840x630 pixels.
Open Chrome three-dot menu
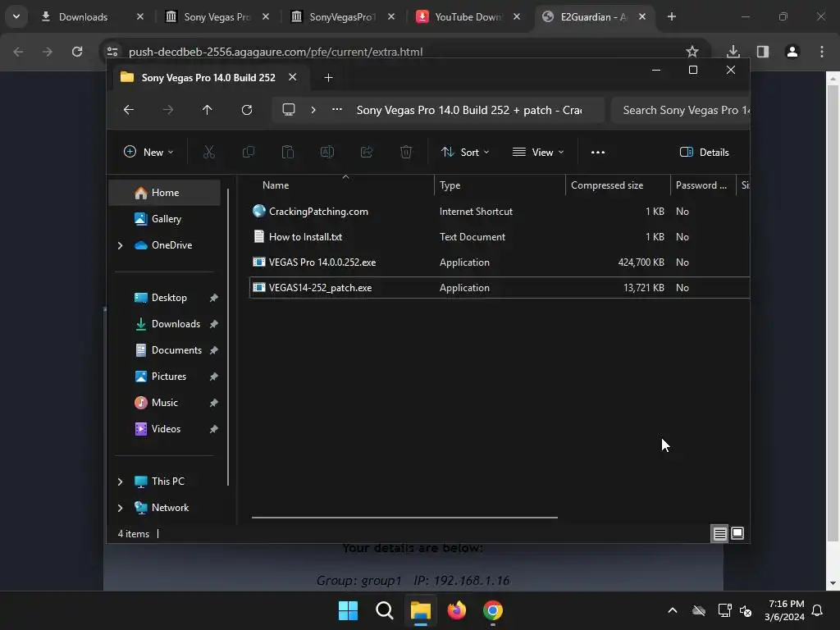(x=822, y=52)
